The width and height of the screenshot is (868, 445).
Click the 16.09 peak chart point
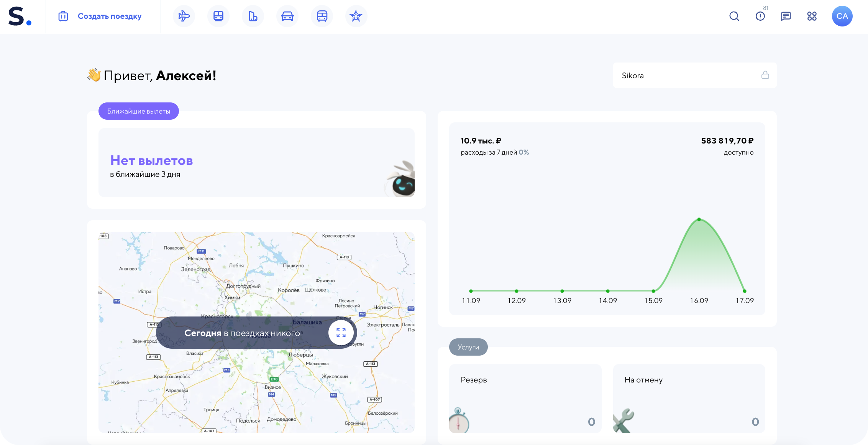(699, 219)
